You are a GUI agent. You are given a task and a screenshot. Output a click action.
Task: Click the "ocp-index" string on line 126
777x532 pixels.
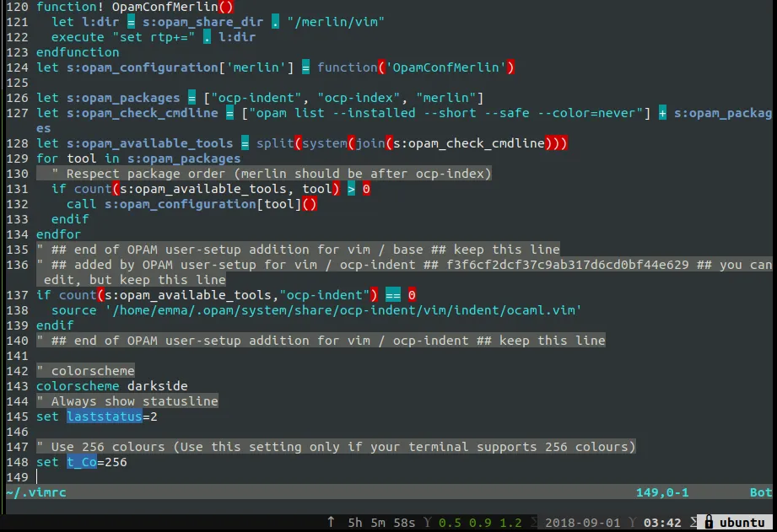359,98
